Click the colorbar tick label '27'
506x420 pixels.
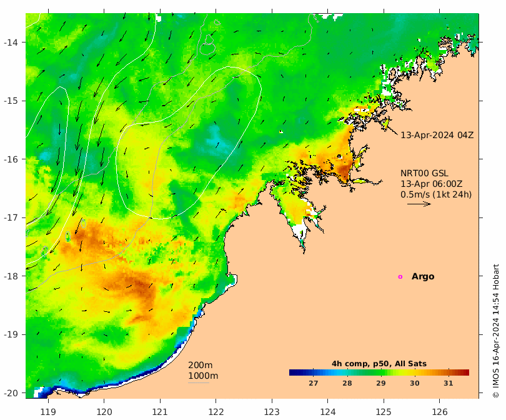tap(314, 383)
